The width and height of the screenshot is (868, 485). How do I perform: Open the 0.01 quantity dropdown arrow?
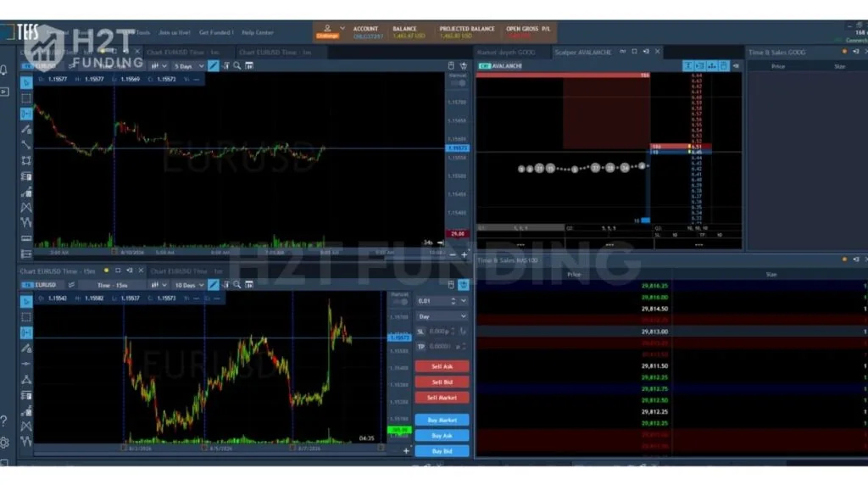pos(464,301)
